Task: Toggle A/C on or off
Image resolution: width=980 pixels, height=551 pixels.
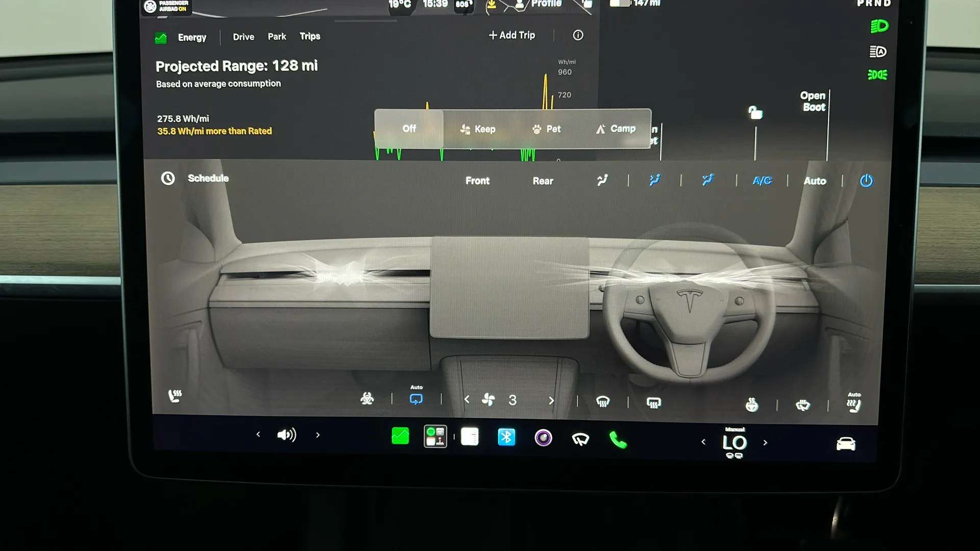Action: (x=762, y=181)
